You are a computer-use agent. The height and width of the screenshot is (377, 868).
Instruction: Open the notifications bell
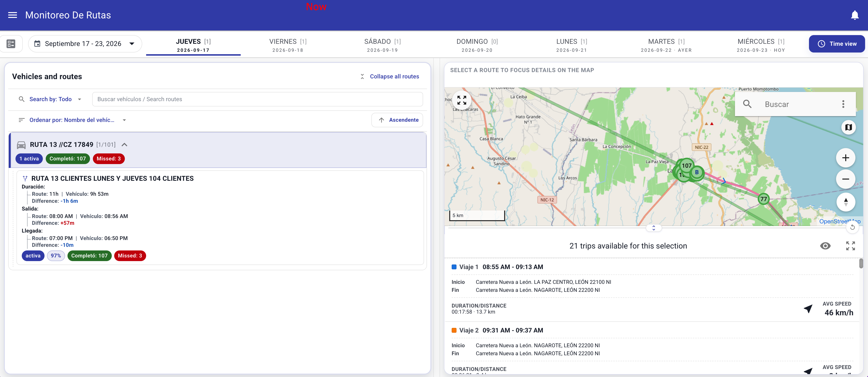tap(854, 15)
